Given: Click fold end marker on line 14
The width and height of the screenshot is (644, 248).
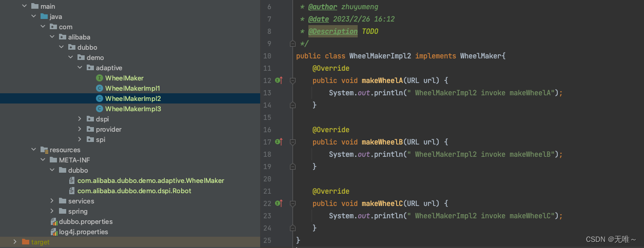Looking at the screenshot, I should point(292,105).
